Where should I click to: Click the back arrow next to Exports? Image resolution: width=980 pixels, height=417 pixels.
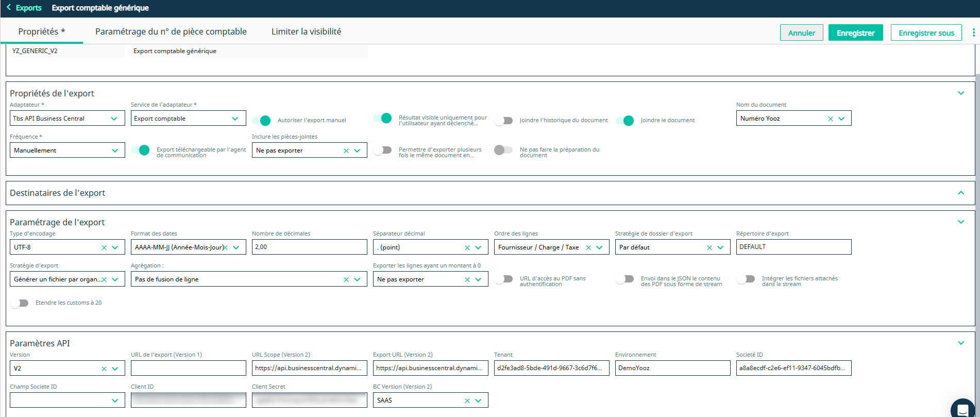(x=9, y=8)
